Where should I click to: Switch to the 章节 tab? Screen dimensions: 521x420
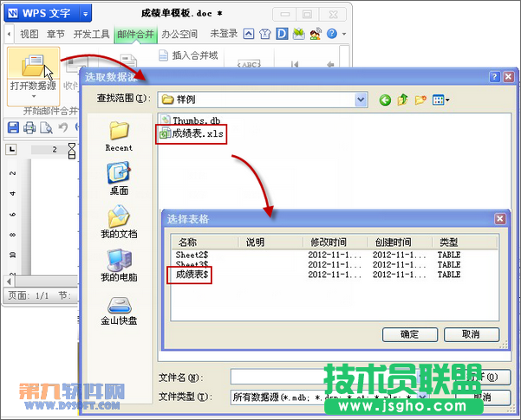point(55,34)
